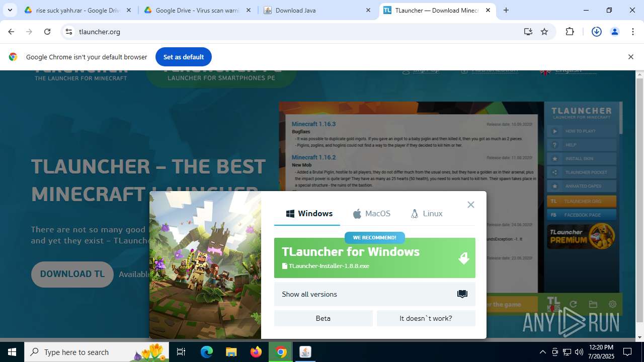The image size is (644, 362).
Task: Click HOW TO PLAY? in launcher screenshot
Action: (582, 131)
